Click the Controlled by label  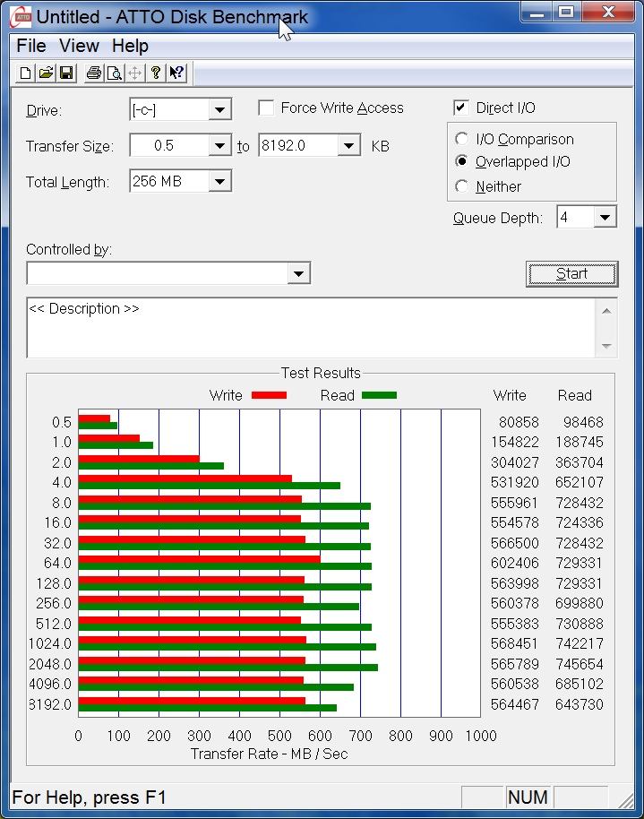coord(69,250)
